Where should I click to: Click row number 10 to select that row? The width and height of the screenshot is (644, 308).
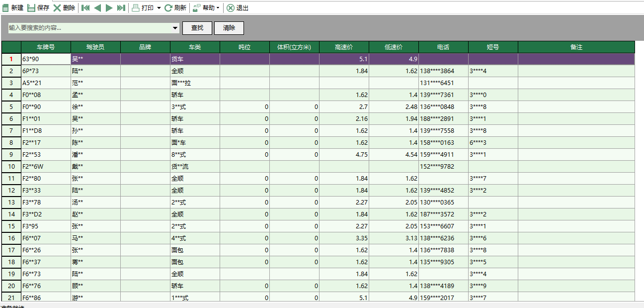click(x=11, y=166)
